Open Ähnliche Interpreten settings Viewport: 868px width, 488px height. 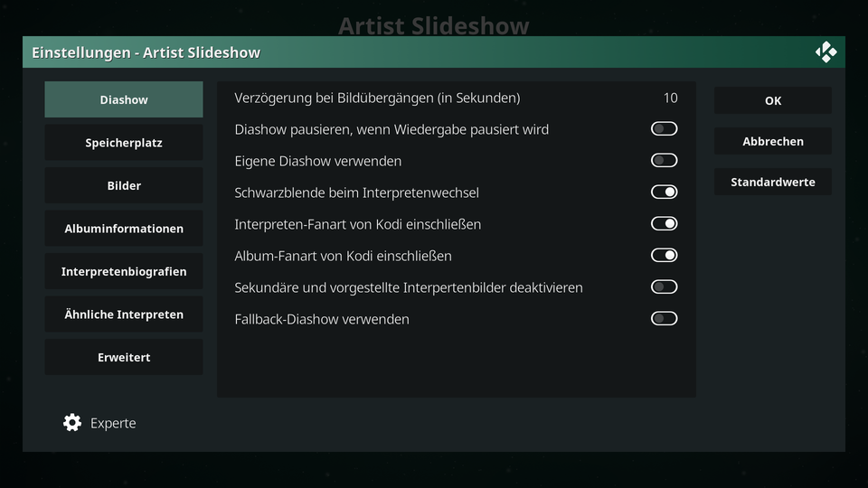coord(124,314)
